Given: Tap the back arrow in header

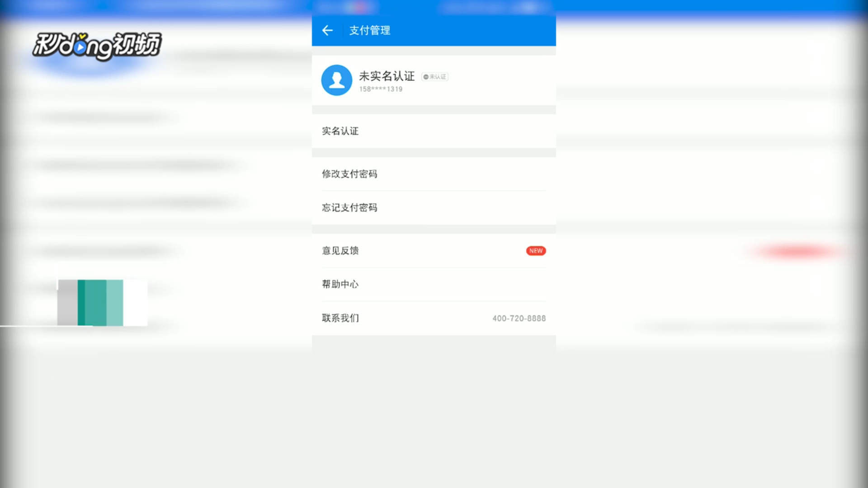Looking at the screenshot, I should pos(327,30).
